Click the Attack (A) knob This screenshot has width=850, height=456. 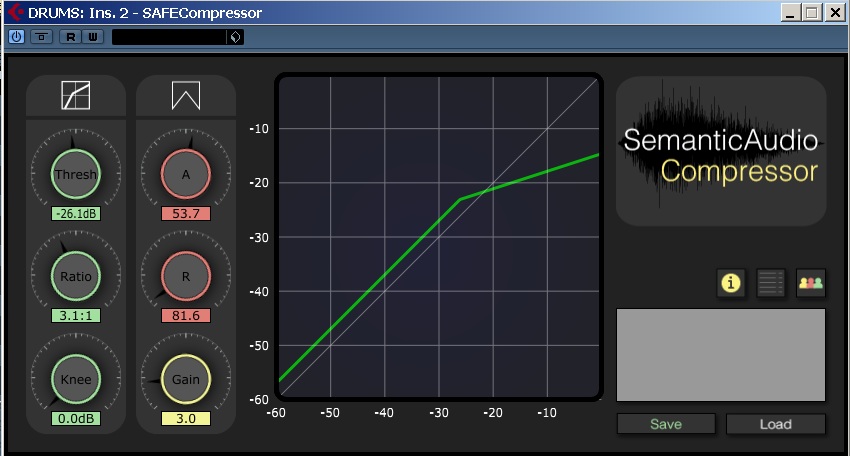click(186, 175)
